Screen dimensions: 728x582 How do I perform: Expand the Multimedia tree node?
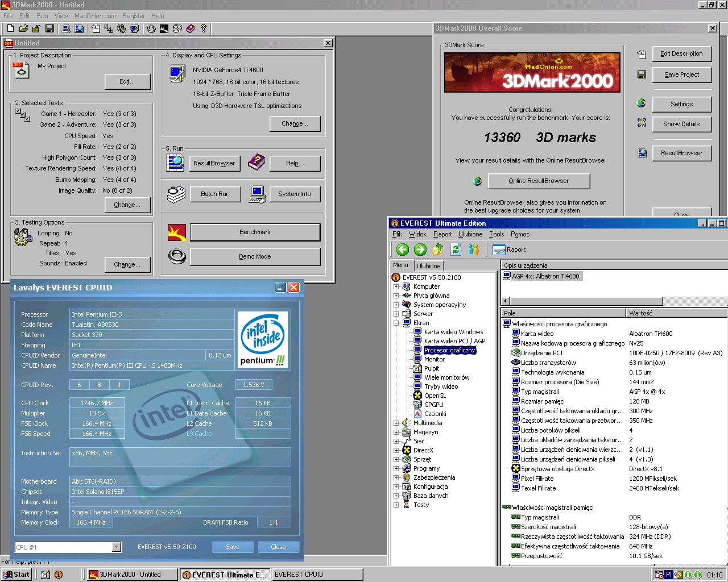396,423
